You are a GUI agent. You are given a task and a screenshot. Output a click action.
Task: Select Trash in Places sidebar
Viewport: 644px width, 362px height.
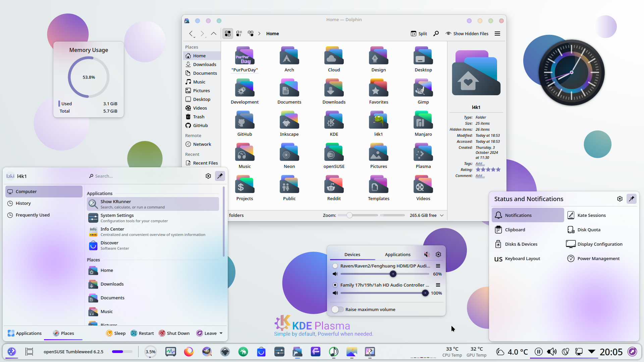202,117
